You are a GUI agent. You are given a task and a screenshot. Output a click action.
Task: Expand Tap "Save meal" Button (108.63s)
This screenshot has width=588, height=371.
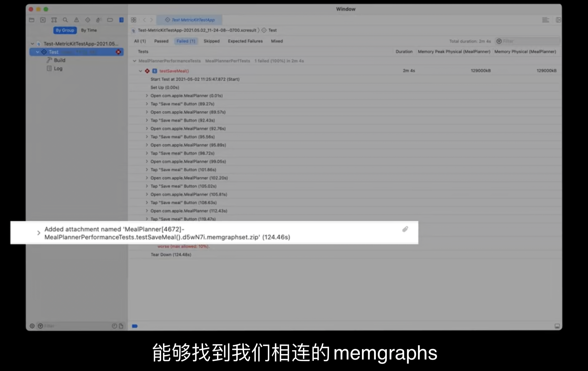(x=147, y=203)
